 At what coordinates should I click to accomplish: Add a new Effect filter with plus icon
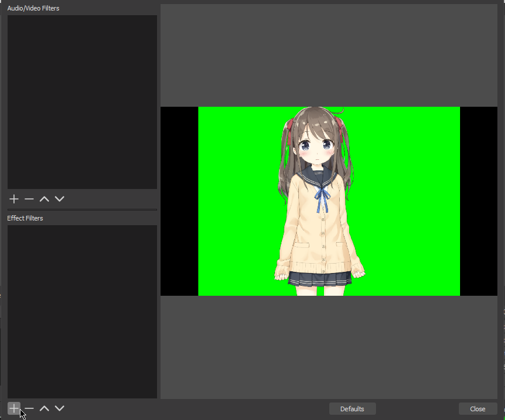tap(14, 408)
